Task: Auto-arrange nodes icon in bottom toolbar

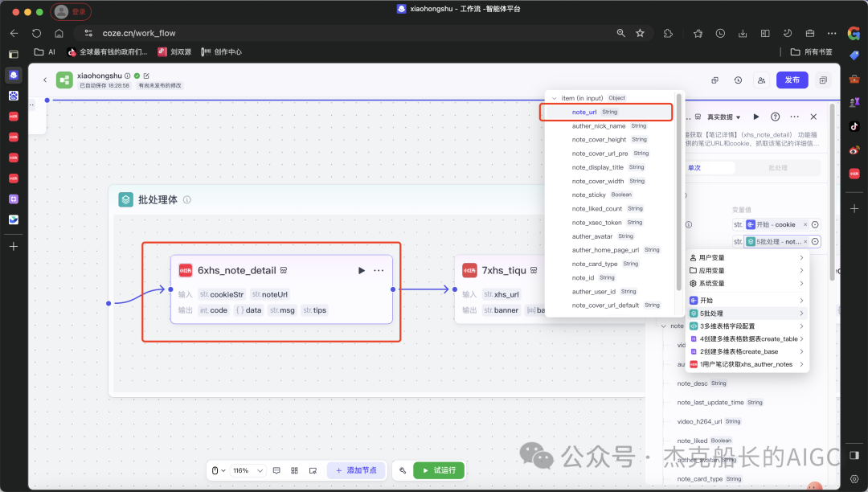Action: 294,470
